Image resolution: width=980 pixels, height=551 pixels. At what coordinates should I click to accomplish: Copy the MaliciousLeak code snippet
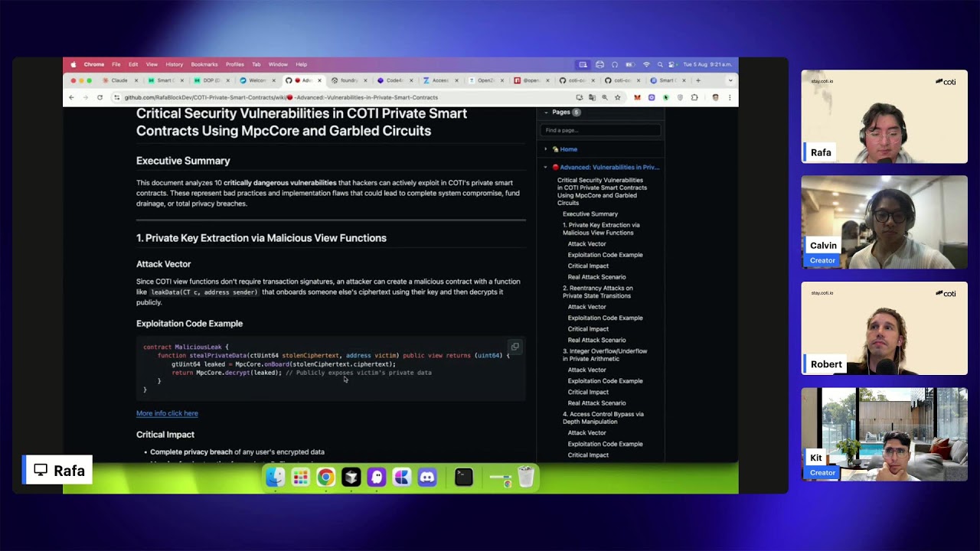[x=514, y=347]
